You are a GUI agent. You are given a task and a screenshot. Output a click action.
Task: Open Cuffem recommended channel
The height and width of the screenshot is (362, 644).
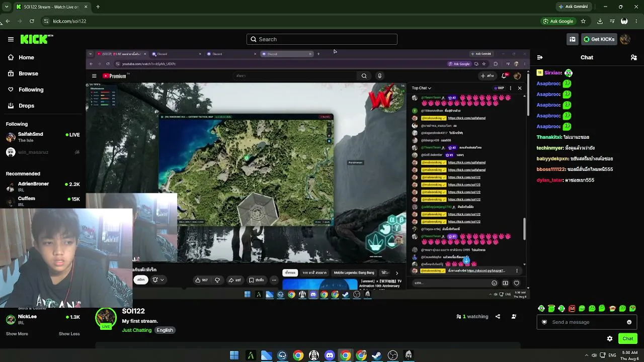tap(43, 201)
